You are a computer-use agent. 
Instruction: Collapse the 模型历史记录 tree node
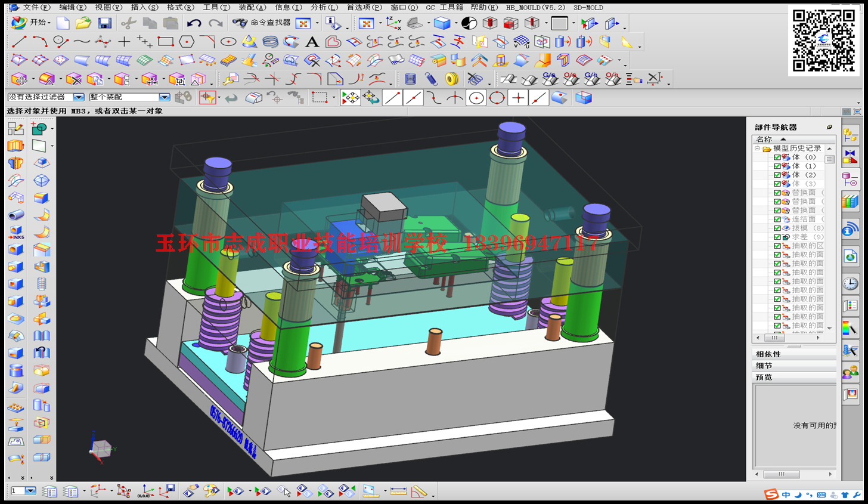pos(757,149)
